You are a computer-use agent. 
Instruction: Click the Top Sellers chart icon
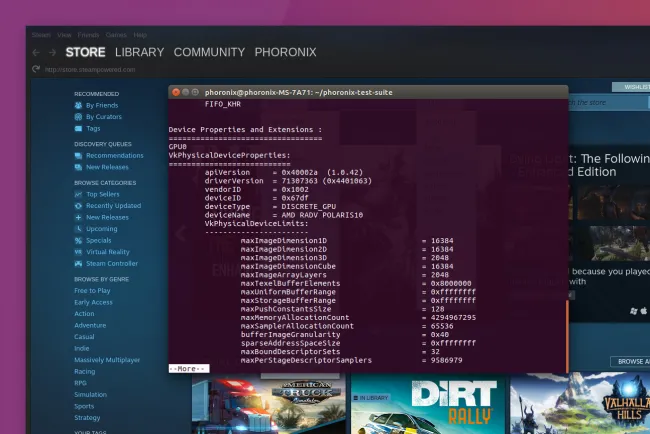(78, 194)
